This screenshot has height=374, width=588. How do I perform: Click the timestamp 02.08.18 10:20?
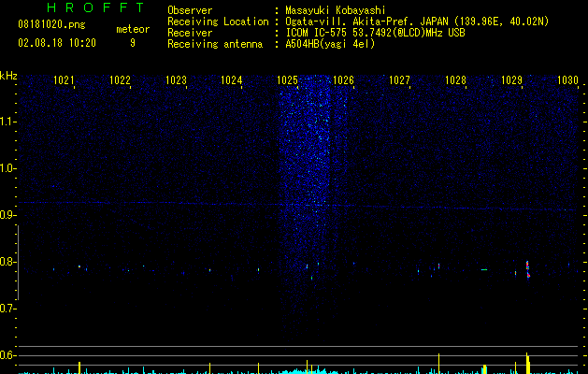(x=57, y=43)
